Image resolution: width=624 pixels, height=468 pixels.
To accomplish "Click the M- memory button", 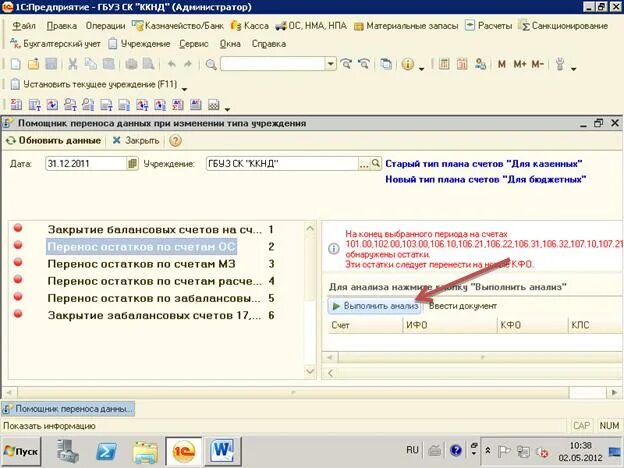I will tap(537, 64).
